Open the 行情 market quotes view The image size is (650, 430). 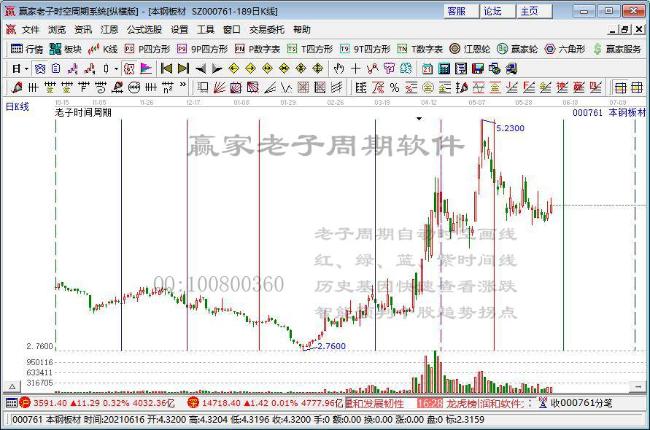tap(27, 49)
